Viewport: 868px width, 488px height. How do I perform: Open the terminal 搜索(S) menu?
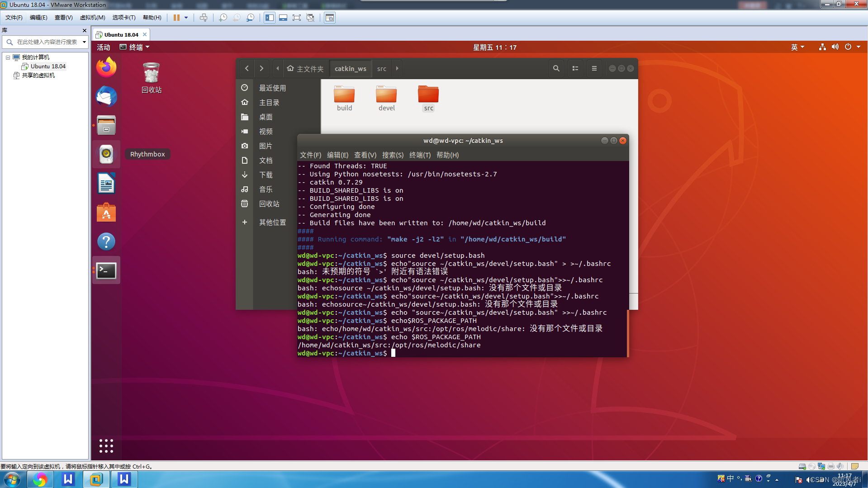(393, 155)
